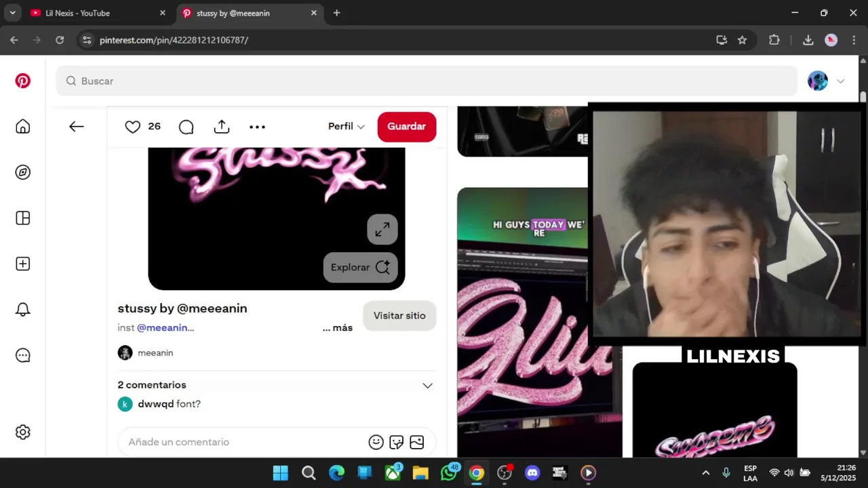Click the Buscar search bar

coord(427,81)
